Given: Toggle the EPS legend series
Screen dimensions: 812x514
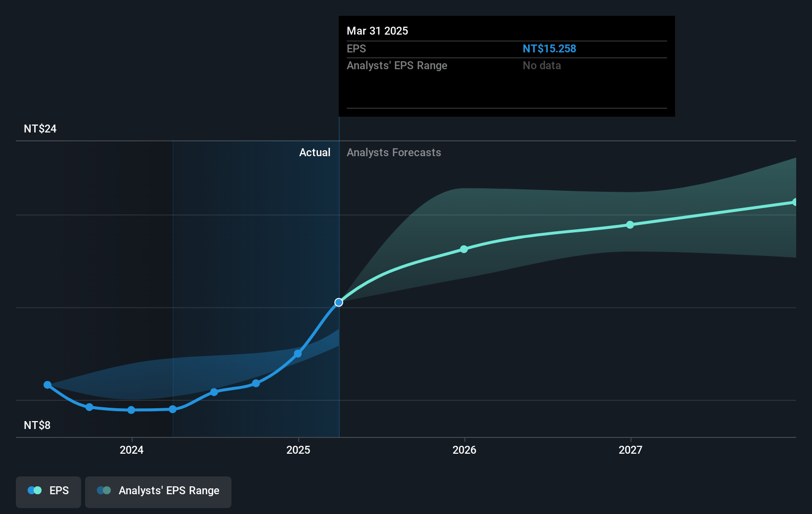Looking at the screenshot, I should pyautogui.click(x=48, y=492).
